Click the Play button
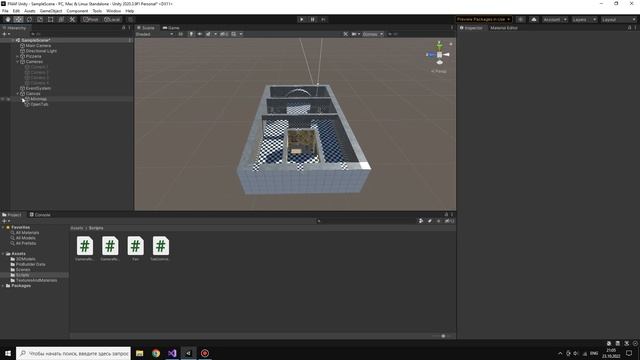Image resolution: width=640 pixels, height=360 pixels. click(x=302, y=19)
